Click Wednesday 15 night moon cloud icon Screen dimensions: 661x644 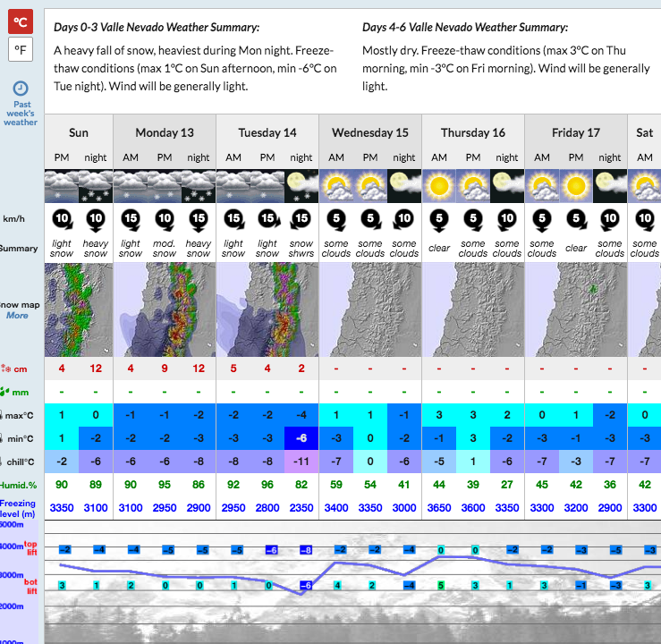pos(404,186)
